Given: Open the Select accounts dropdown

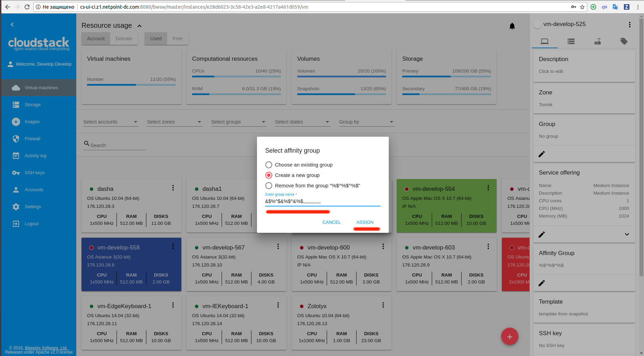Looking at the screenshot, I should (x=111, y=122).
